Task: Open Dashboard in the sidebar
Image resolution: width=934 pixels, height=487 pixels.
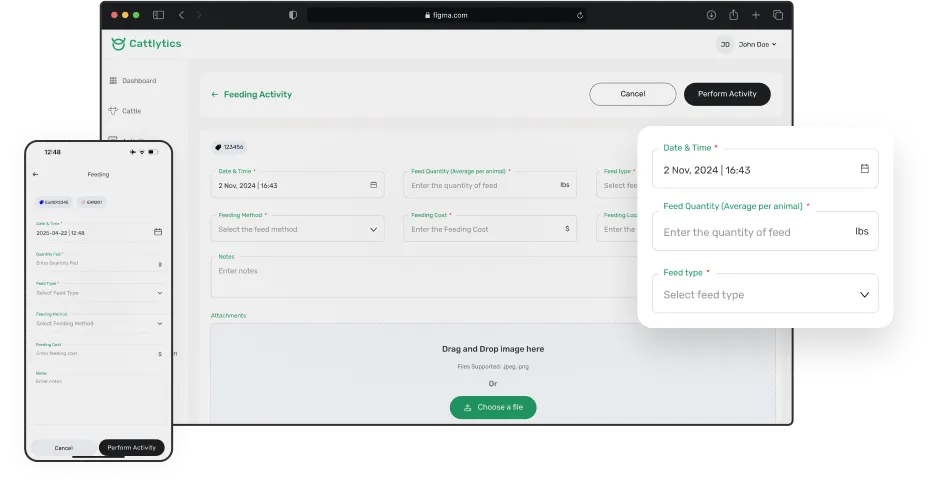Action: coord(138,81)
